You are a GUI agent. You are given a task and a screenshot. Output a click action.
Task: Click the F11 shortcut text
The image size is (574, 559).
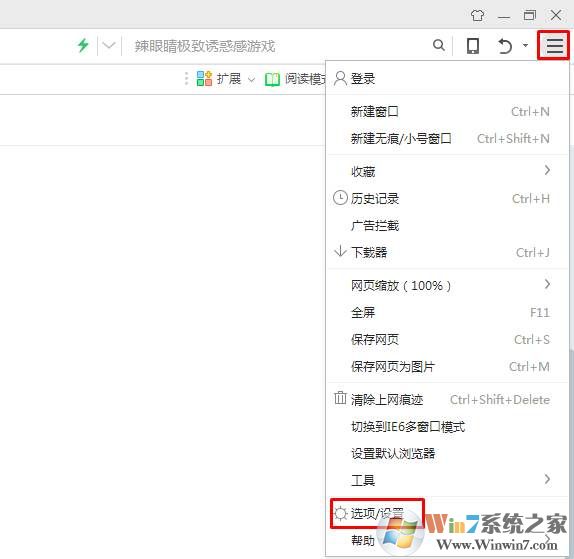tap(540, 312)
